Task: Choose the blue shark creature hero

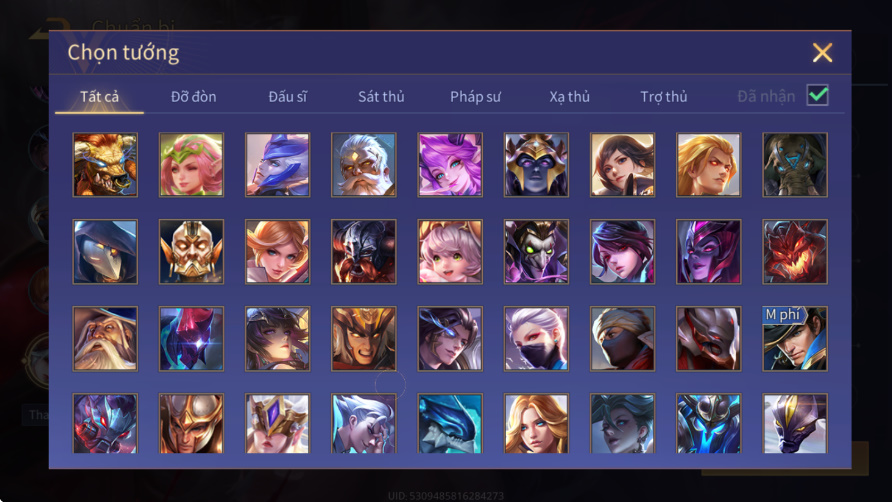Action: pyautogui.click(x=450, y=423)
